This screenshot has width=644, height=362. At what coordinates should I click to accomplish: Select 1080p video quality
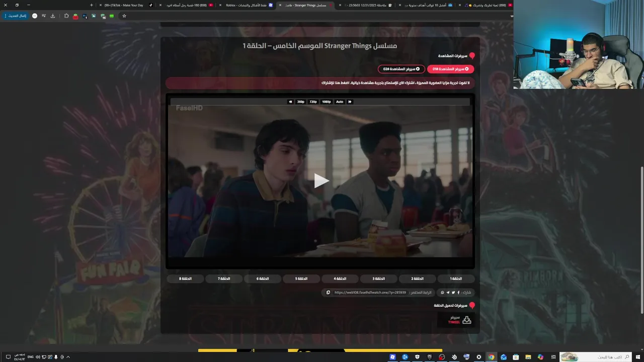pos(326,102)
